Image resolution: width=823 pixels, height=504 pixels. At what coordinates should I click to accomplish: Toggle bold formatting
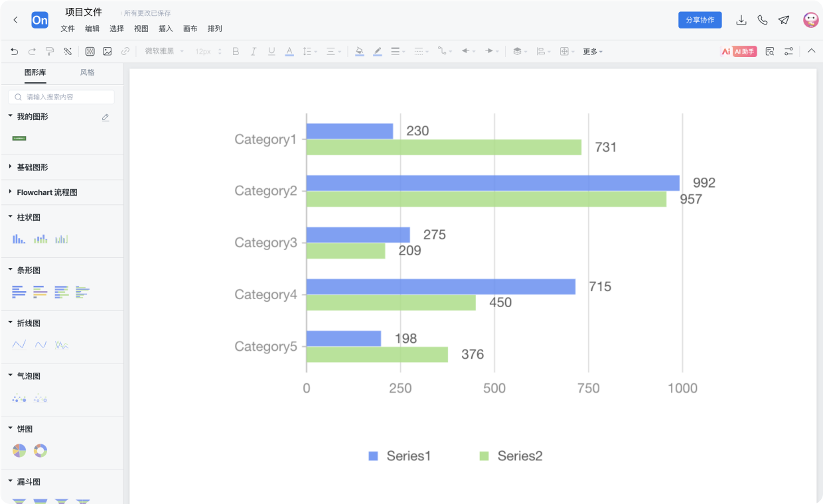(236, 51)
